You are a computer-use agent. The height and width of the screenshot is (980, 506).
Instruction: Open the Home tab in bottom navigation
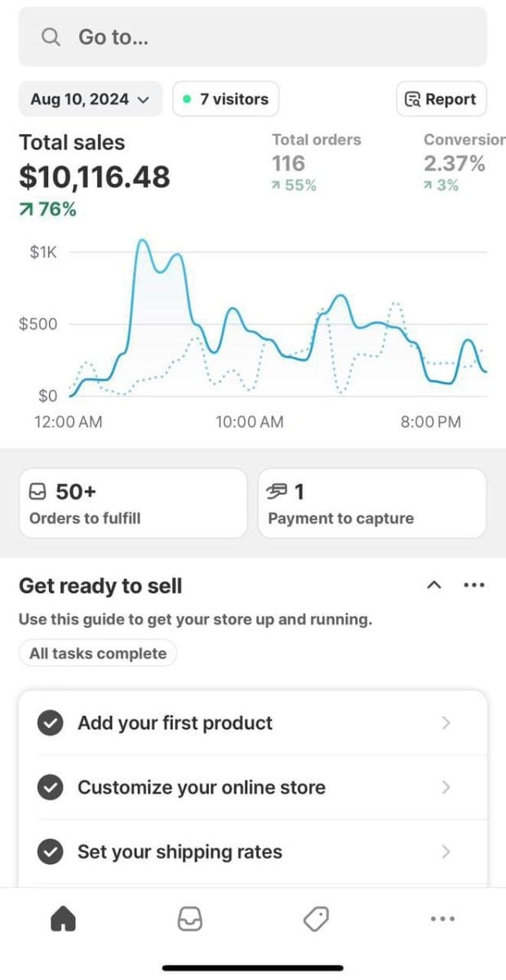pyautogui.click(x=63, y=918)
